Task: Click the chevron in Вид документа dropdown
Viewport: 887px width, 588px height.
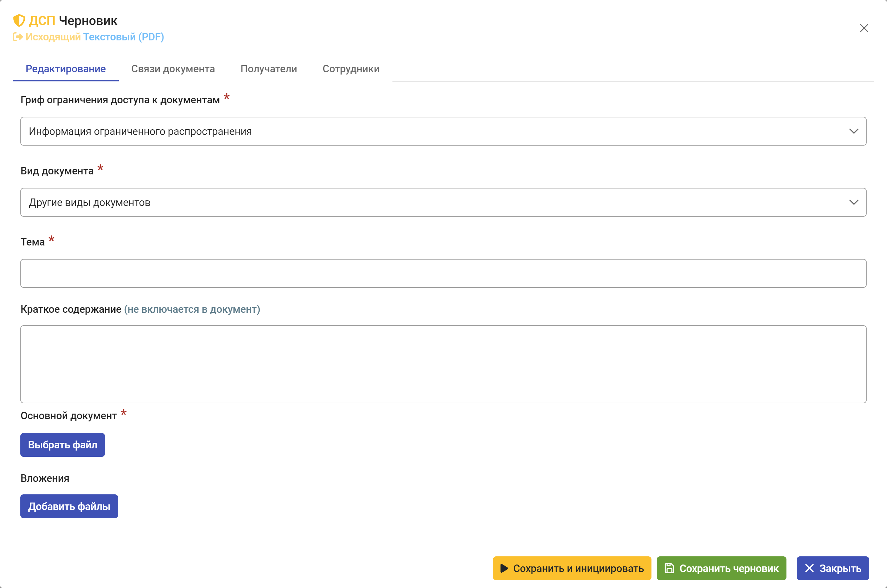Action: pos(853,202)
